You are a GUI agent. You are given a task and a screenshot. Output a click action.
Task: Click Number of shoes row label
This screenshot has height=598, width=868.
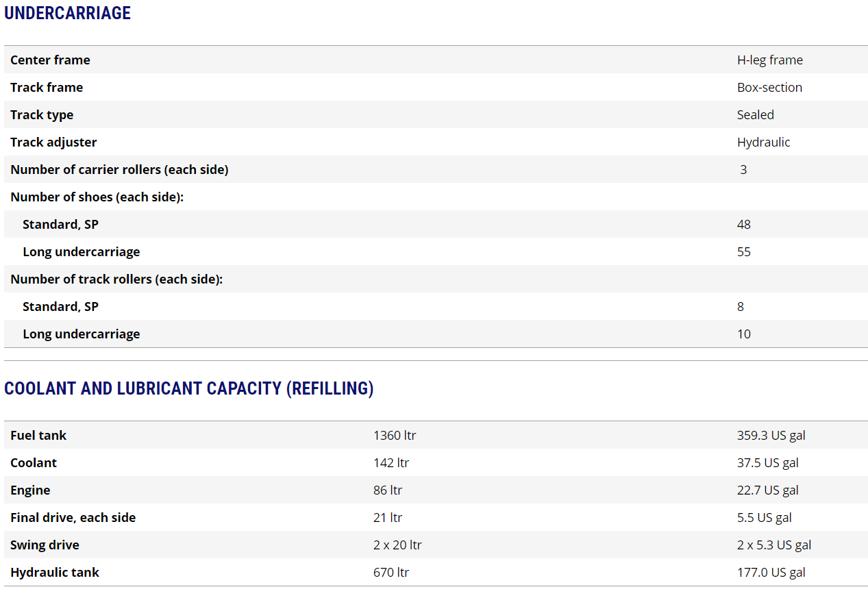pos(97,197)
